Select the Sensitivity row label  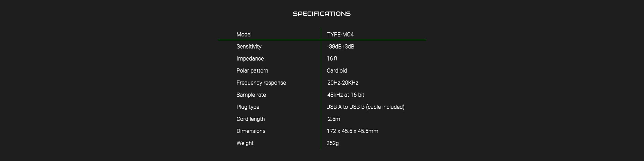click(x=249, y=47)
